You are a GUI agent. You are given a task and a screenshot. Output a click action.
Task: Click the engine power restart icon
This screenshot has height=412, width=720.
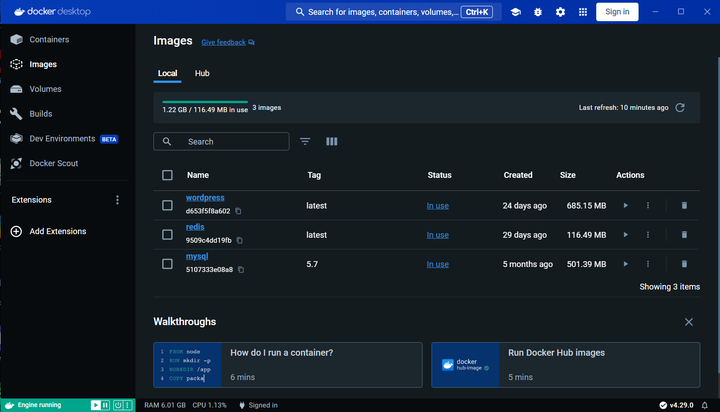[x=118, y=405]
